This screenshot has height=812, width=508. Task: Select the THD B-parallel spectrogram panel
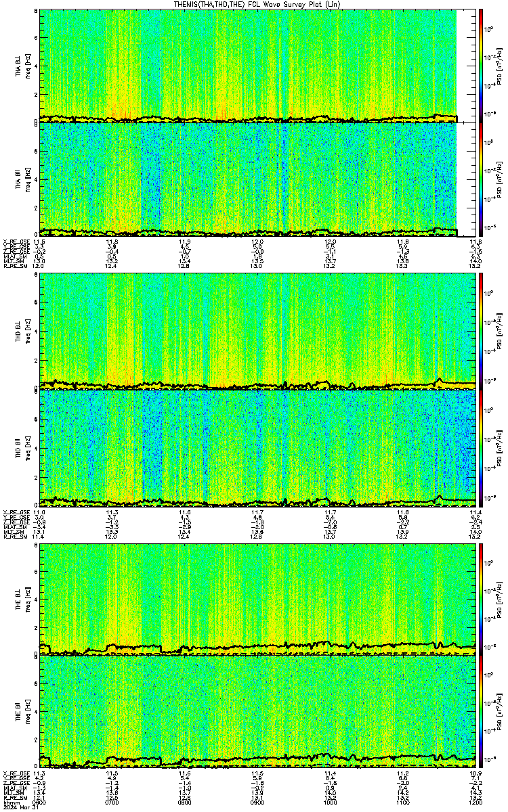point(257,449)
